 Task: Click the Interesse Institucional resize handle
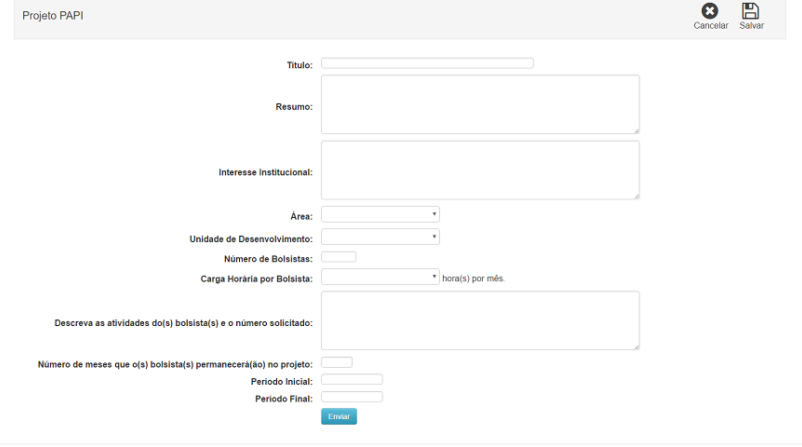coord(636,196)
